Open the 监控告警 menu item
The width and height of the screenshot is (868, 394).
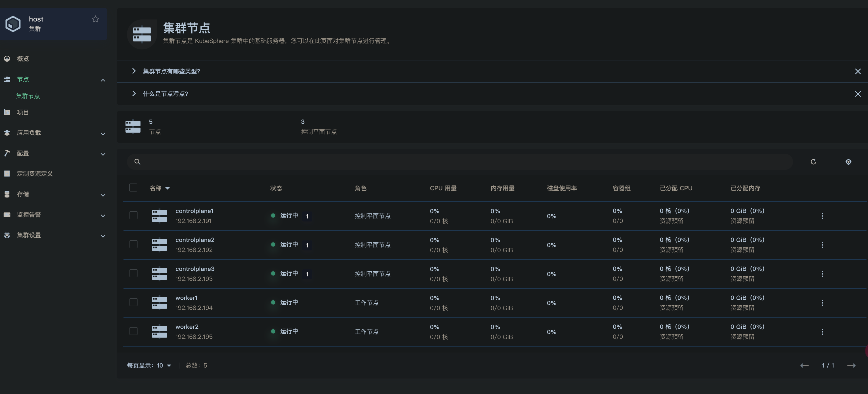point(29,215)
